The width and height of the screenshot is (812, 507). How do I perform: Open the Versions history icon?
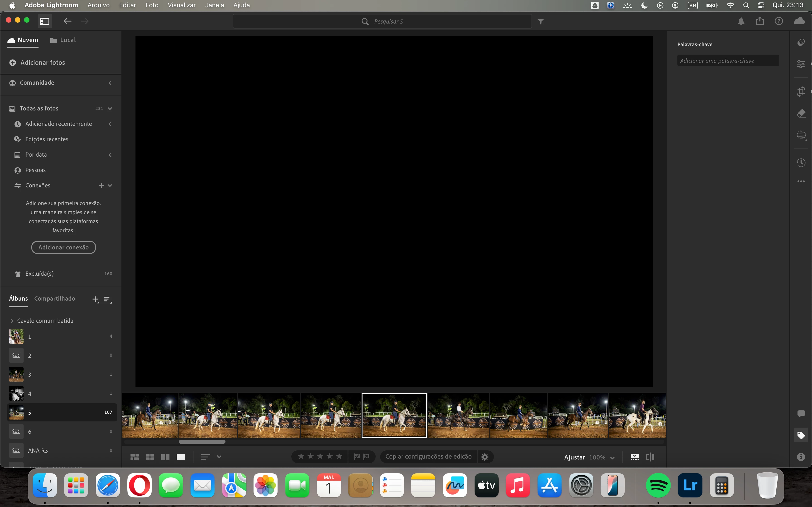click(x=801, y=163)
